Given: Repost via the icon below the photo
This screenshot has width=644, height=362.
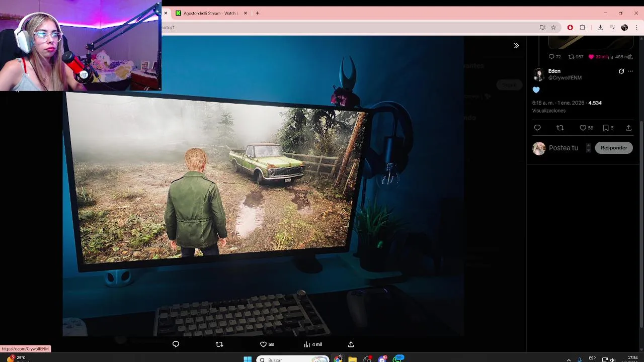Looking at the screenshot, I should [219, 344].
